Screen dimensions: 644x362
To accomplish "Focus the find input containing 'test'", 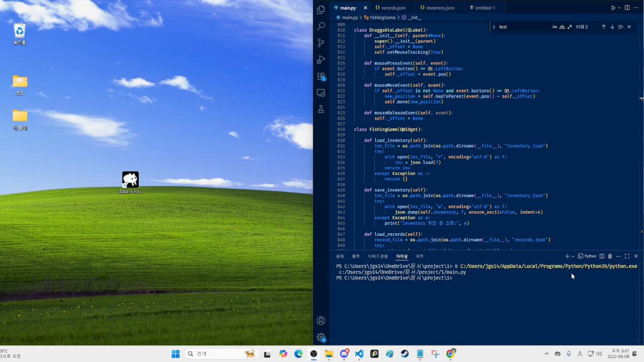I will click(523, 27).
